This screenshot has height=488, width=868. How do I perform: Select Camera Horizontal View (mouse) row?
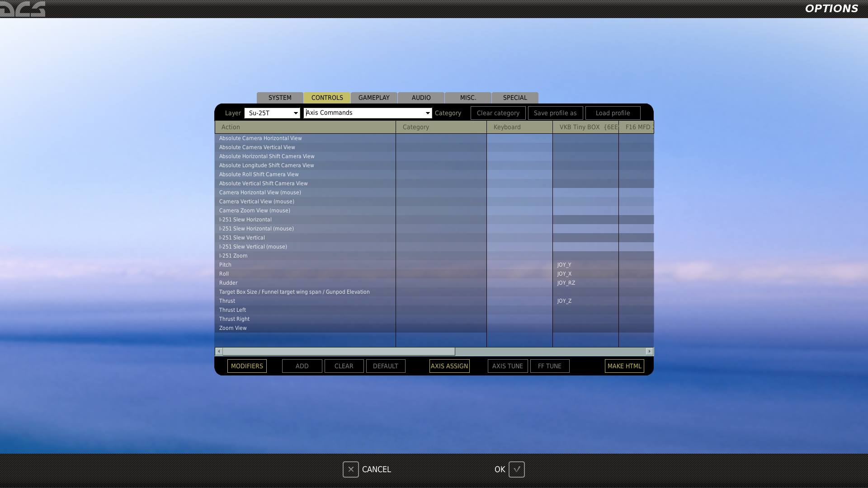click(x=434, y=192)
